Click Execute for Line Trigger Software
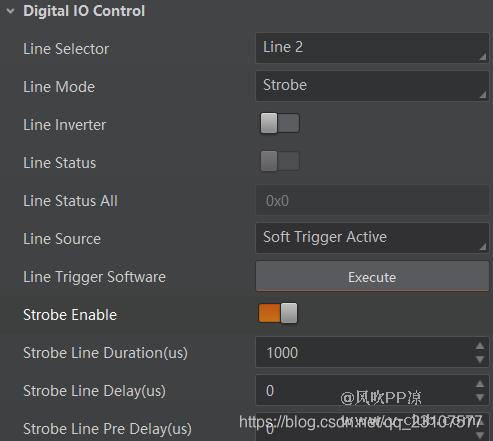493x441 pixels. (372, 276)
